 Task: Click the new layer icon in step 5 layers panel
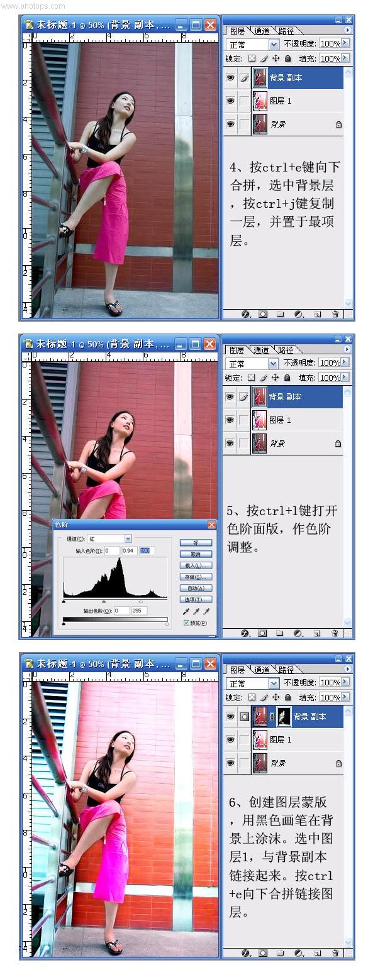[318, 633]
